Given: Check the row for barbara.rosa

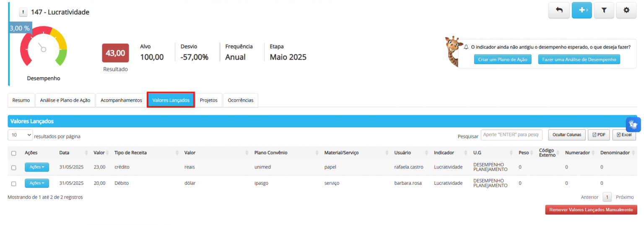Looking at the screenshot, I should coord(14,184).
